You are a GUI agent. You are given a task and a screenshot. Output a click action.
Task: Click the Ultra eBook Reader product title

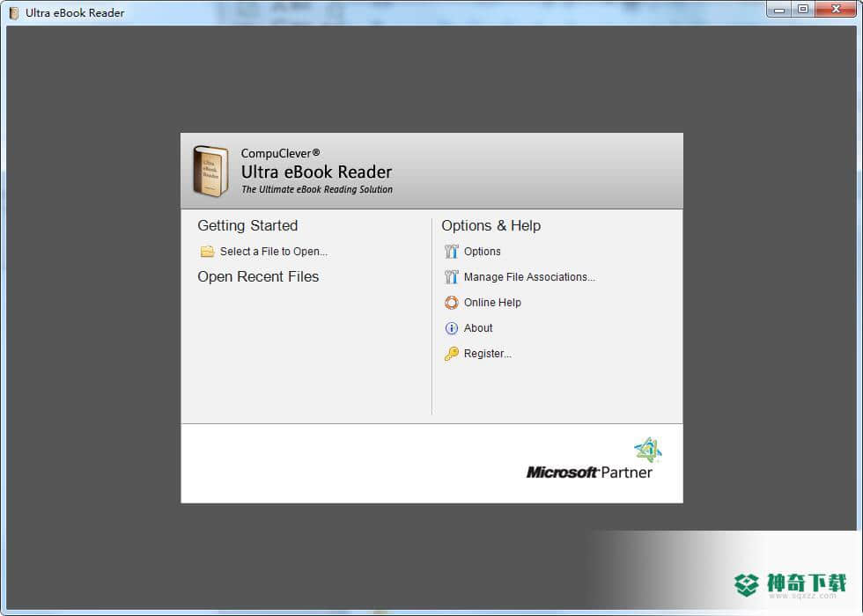(316, 172)
